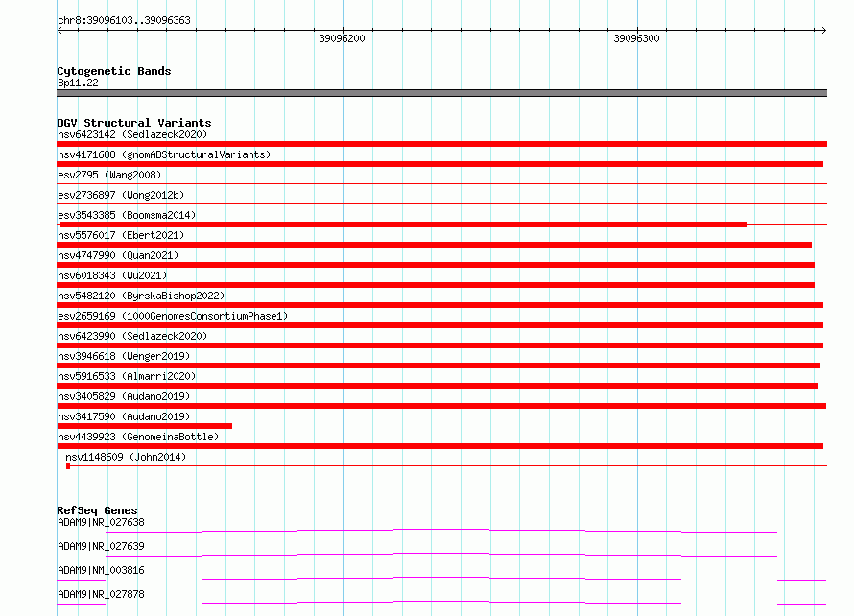854x616 pixels.
Task: Open variant esv2795 (Wang2008)
Action: pyautogui.click(x=109, y=175)
